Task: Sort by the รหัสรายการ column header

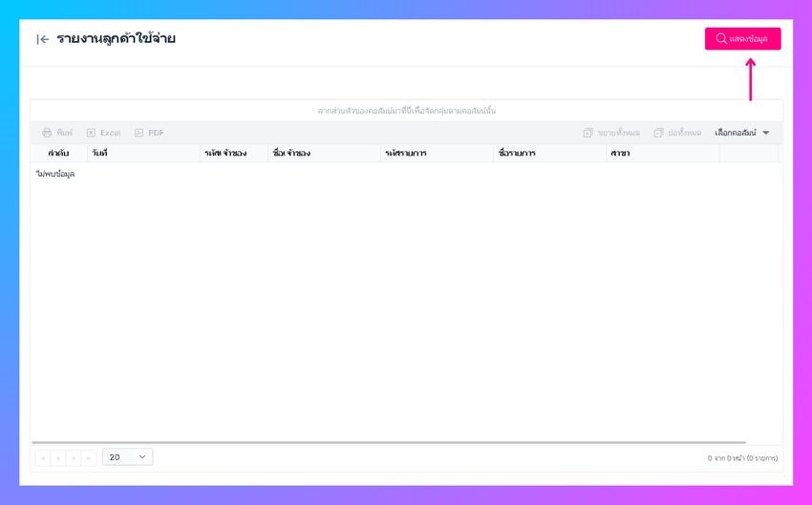Action: point(438,153)
